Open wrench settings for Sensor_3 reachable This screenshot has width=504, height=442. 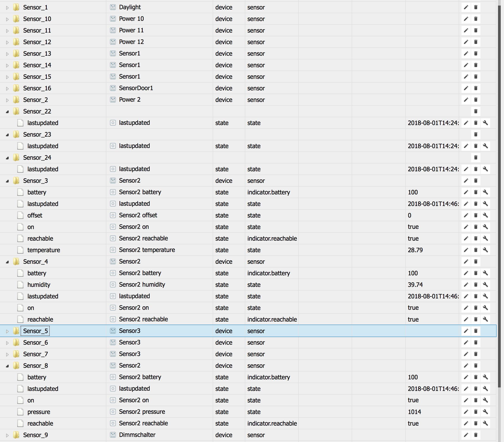tap(485, 239)
